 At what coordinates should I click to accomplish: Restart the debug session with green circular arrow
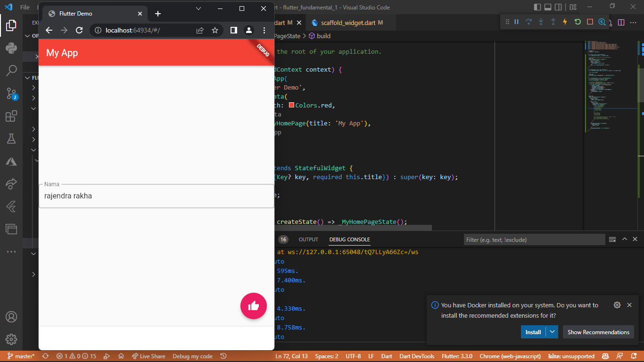pyautogui.click(x=577, y=22)
